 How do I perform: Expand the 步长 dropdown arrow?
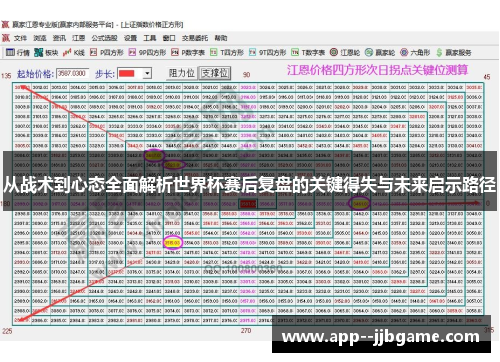147,73
